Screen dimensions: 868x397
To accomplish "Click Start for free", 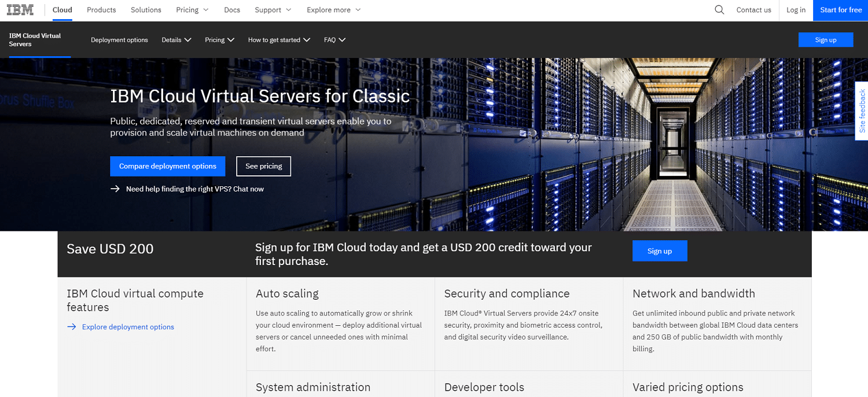I will point(840,10).
